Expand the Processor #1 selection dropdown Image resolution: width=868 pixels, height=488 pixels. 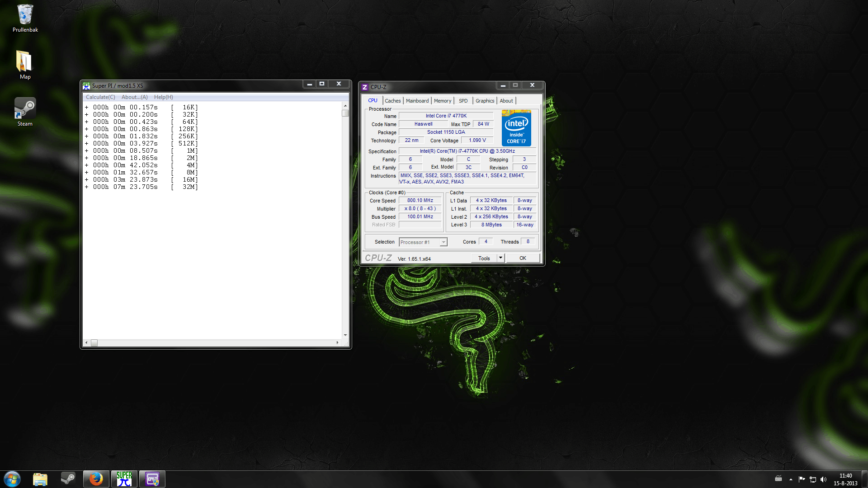[443, 242]
